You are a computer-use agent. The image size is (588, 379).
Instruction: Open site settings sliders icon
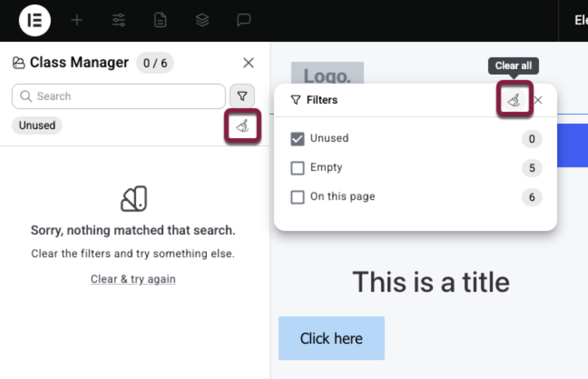pos(119,20)
